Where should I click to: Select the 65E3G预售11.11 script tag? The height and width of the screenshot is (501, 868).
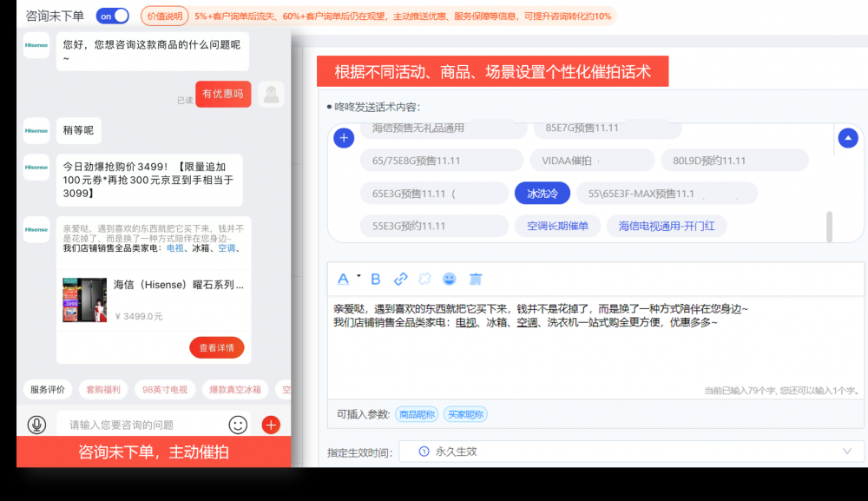[434, 194]
